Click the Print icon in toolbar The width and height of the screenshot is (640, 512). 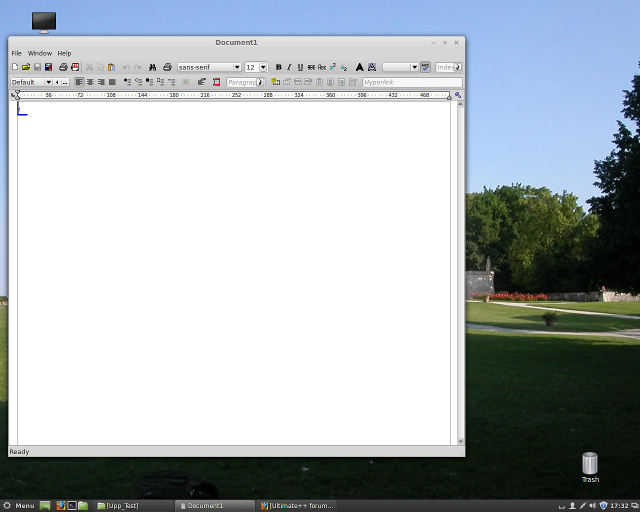63,67
